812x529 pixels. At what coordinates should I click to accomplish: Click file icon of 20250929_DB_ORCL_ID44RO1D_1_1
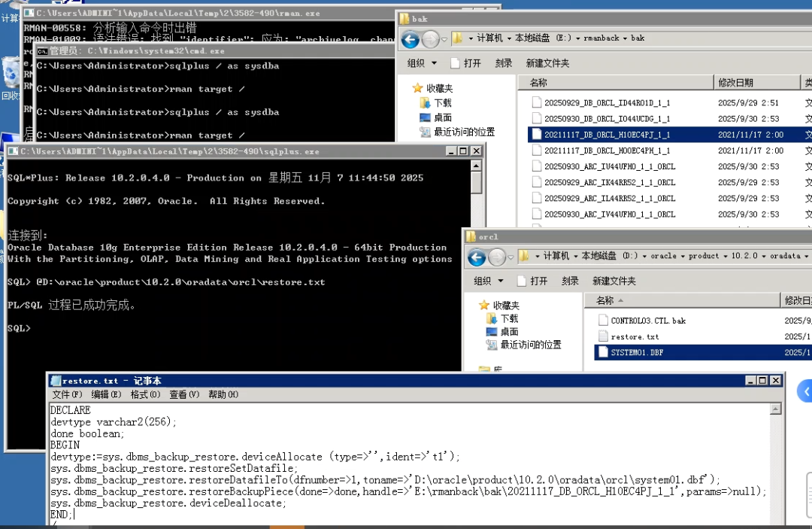click(537, 102)
